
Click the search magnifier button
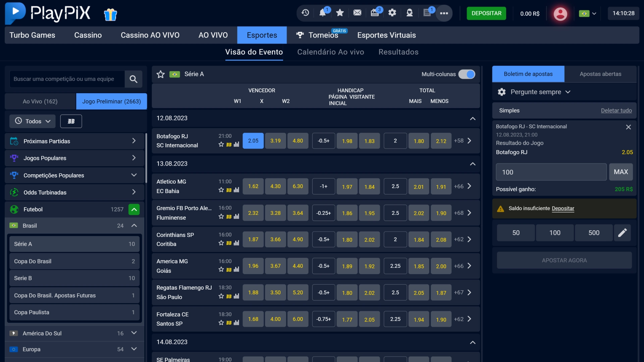coord(133,79)
